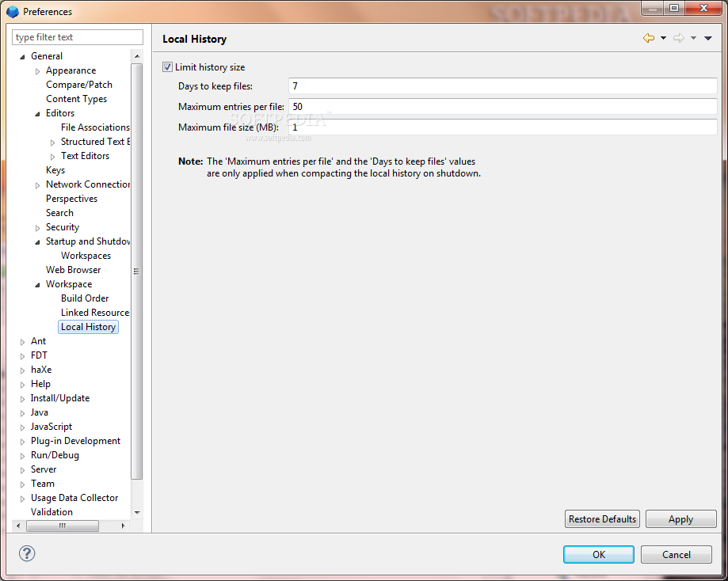Select File Associations in the tree

pos(95,127)
